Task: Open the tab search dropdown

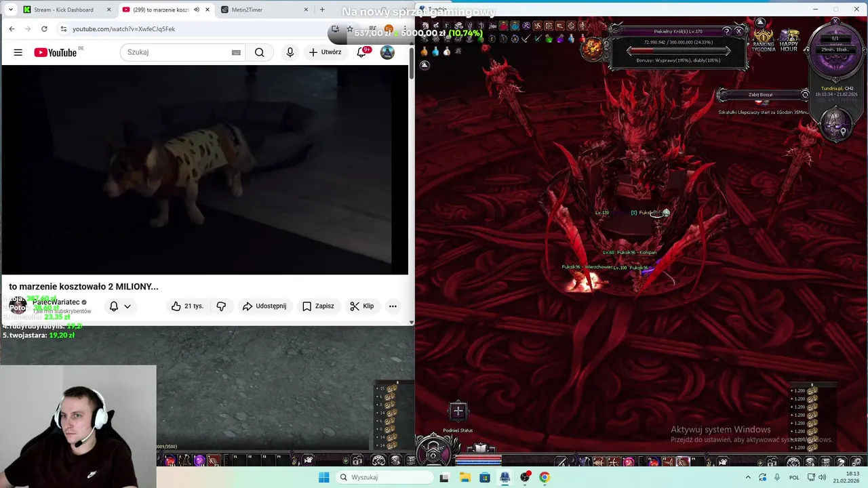Action: click(x=10, y=9)
